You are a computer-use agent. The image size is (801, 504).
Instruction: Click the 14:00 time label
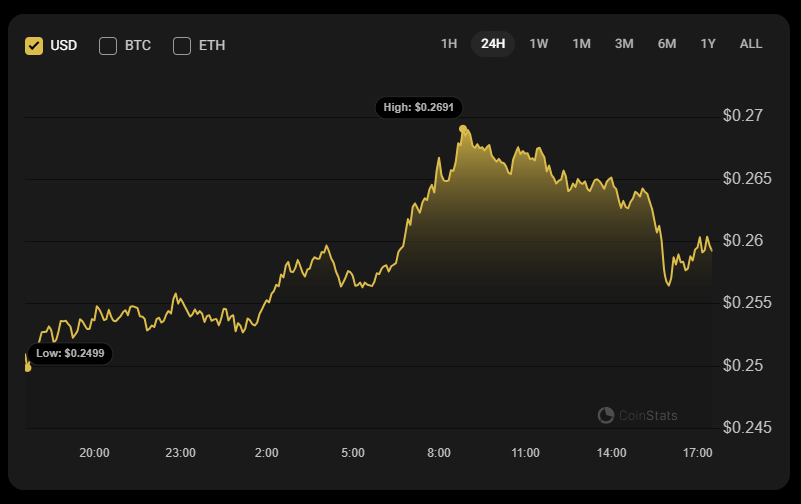611,453
